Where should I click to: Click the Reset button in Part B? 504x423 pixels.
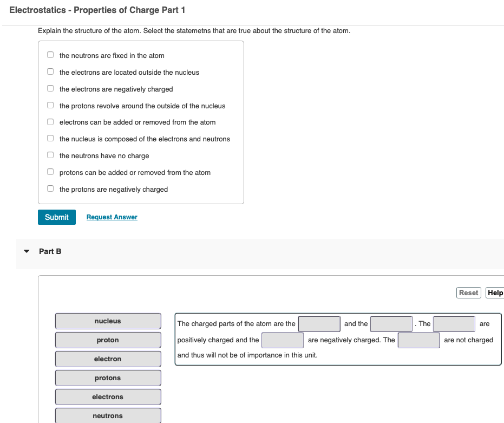[x=468, y=292]
